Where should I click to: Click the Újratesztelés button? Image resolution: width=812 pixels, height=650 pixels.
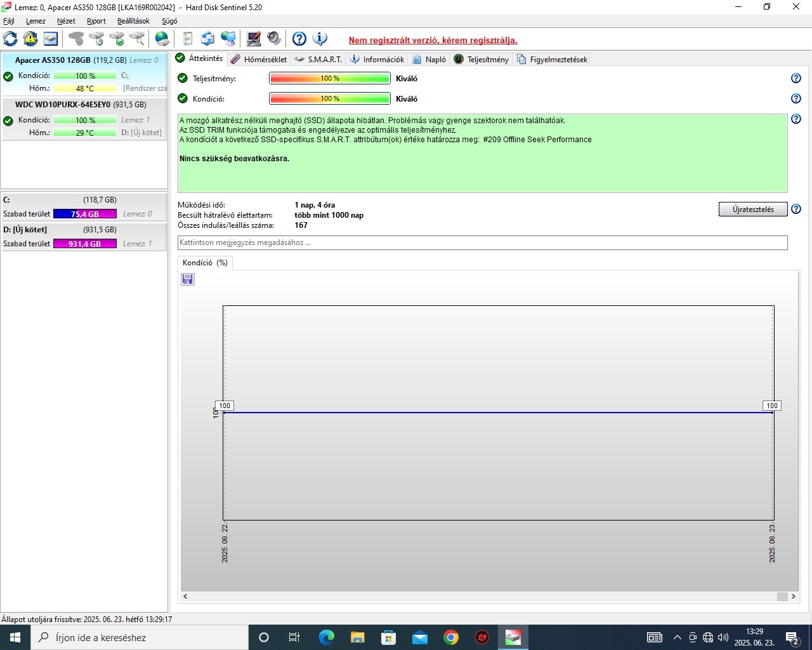pos(753,209)
